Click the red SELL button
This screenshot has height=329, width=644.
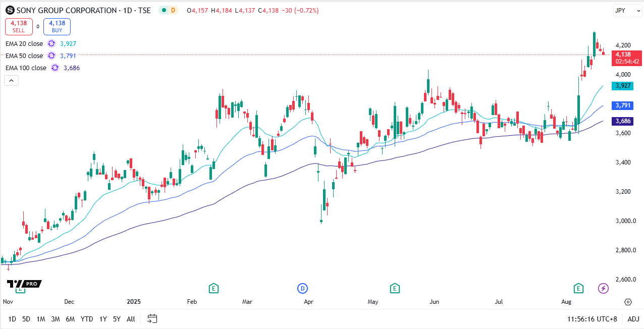tap(19, 26)
